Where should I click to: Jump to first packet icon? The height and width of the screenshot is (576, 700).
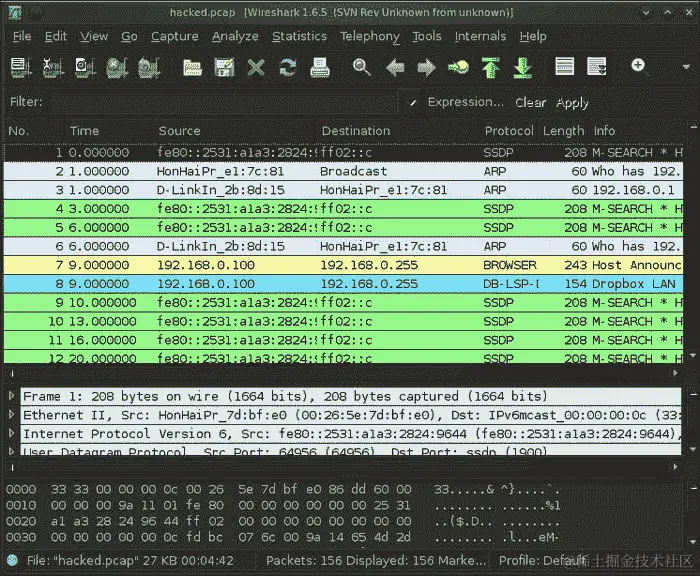491,67
